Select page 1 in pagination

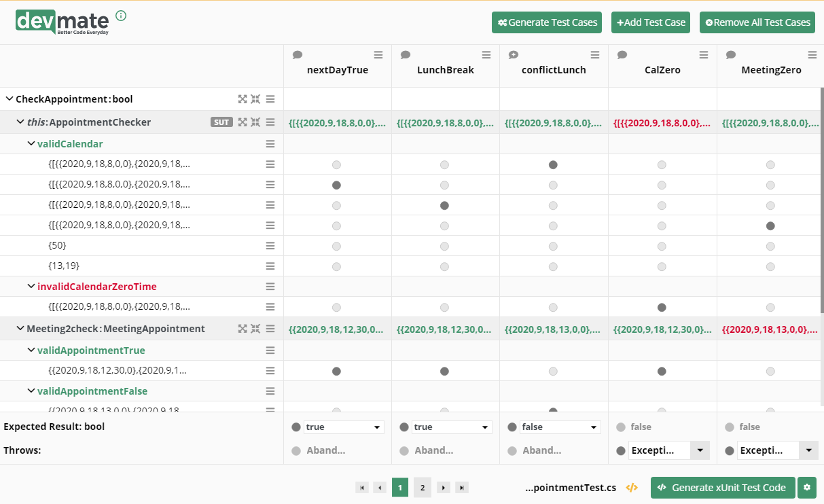400,488
